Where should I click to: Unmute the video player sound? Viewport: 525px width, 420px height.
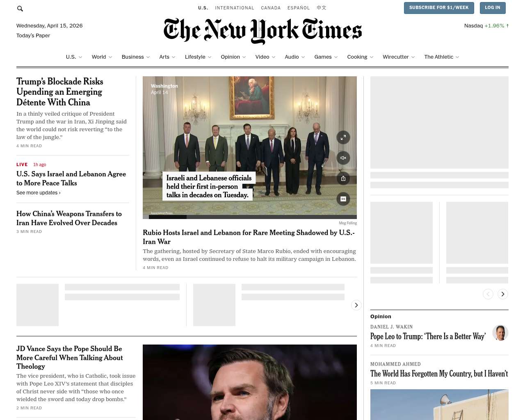coord(343,158)
